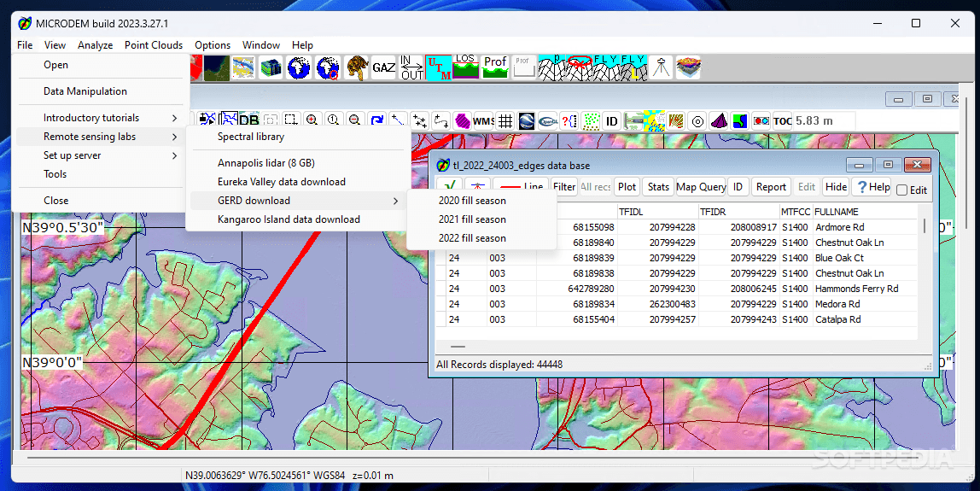
Task: Click the second FLY icon with yellow L
Action: click(633, 67)
